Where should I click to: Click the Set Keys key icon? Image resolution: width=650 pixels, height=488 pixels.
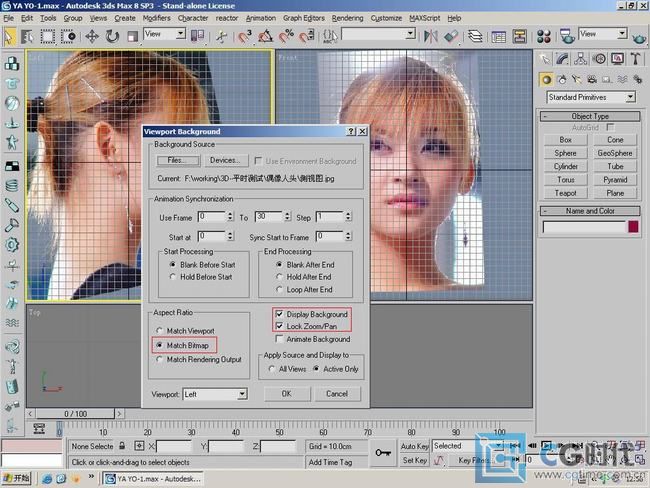coord(383,453)
